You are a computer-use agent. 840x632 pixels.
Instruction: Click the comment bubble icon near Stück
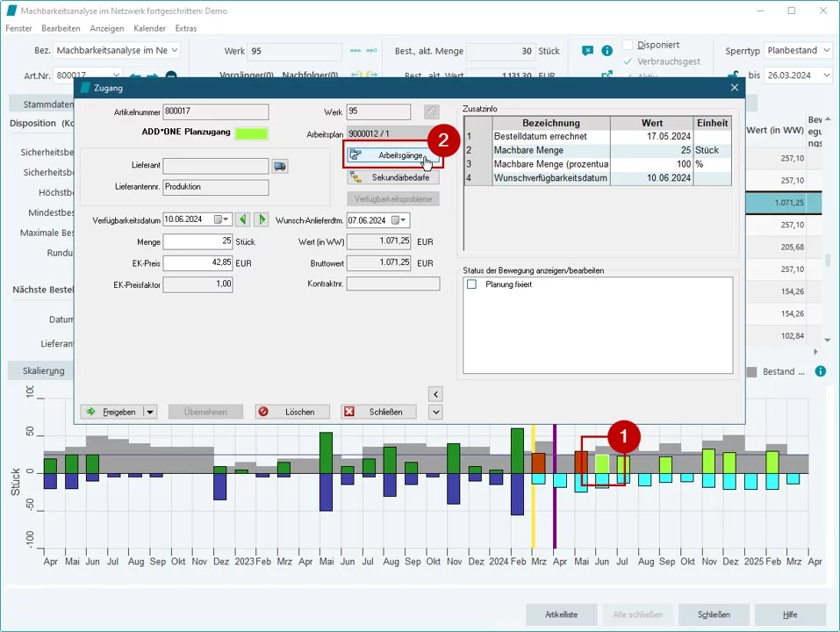tap(588, 50)
